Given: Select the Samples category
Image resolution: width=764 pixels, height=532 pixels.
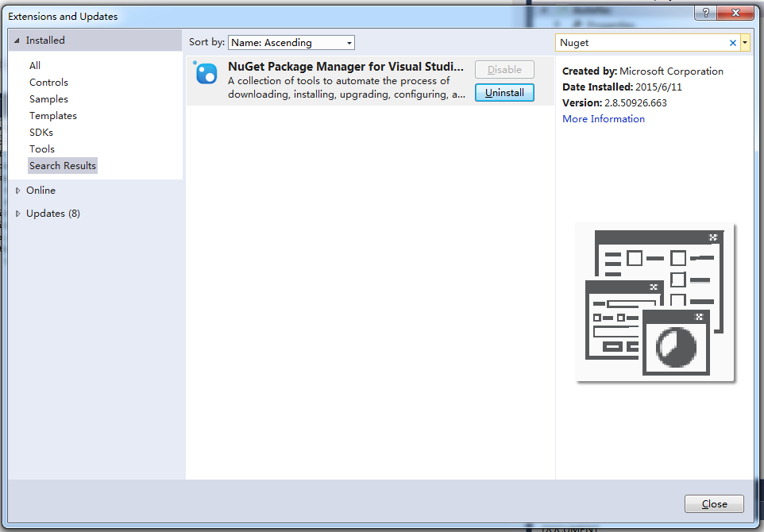Looking at the screenshot, I should coord(48,99).
